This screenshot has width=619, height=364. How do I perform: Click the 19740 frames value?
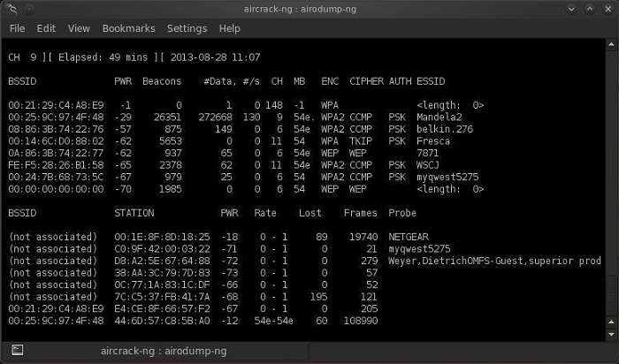pyautogui.click(x=363, y=237)
